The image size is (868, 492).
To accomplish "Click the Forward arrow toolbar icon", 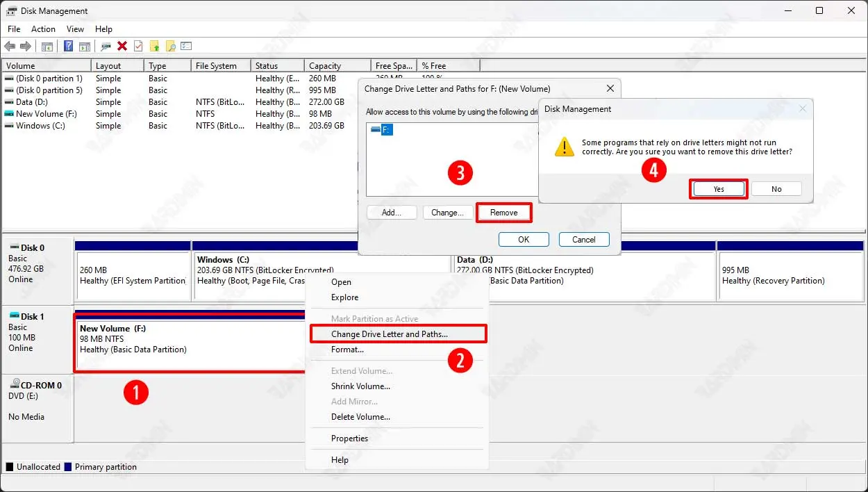I will (x=26, y=47).
